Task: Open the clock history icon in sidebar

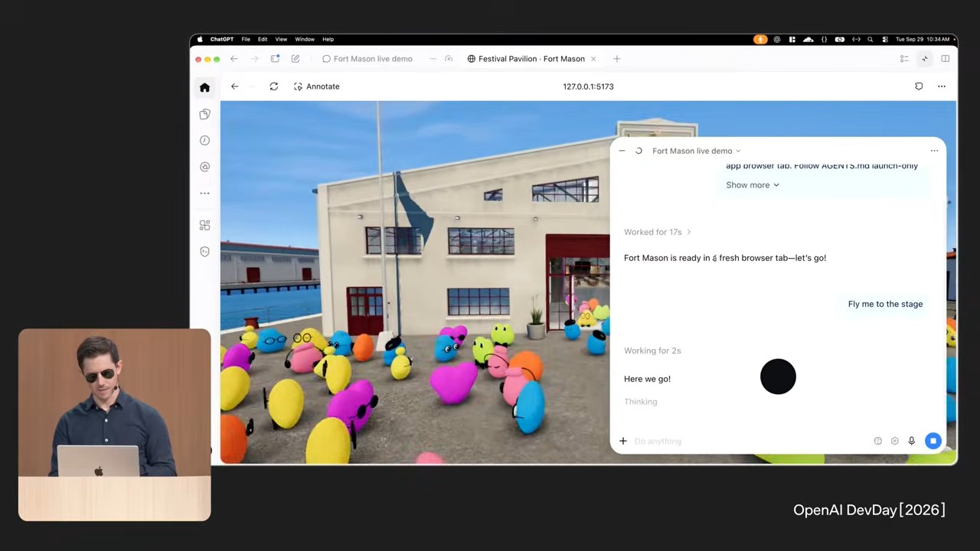Action: pyautogui.click(x=204, y=140)
